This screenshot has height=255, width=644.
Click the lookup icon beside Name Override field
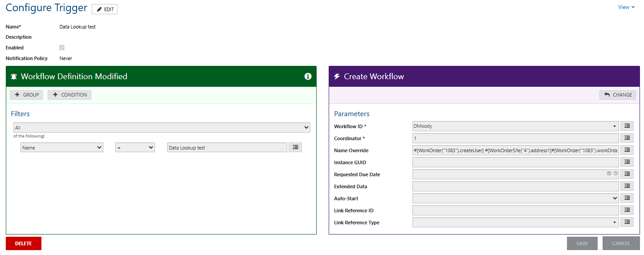click(627, 150)
